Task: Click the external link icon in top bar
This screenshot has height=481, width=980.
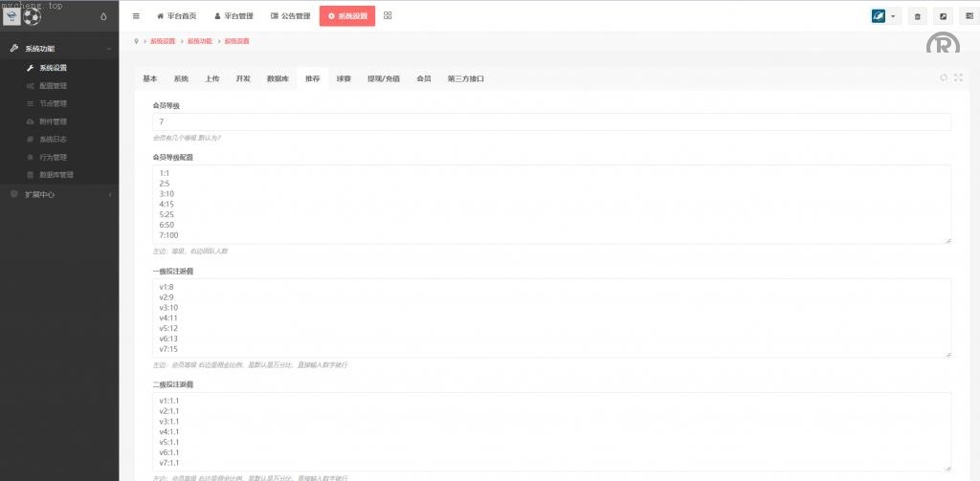Action: [943, 16]
